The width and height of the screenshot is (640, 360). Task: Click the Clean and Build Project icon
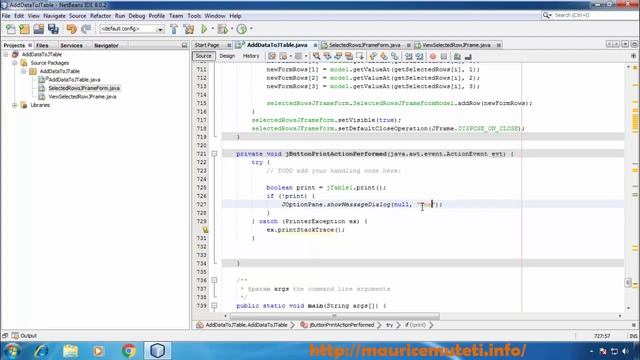point(189,29)
